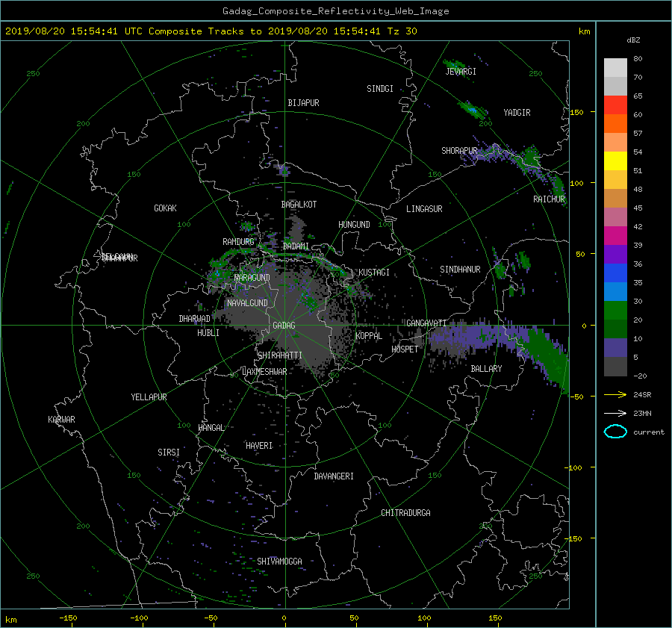Viewport: 672px width, 628px height.
Task: Click the 80 dBZ value on the scale
Action: (638, 59)
